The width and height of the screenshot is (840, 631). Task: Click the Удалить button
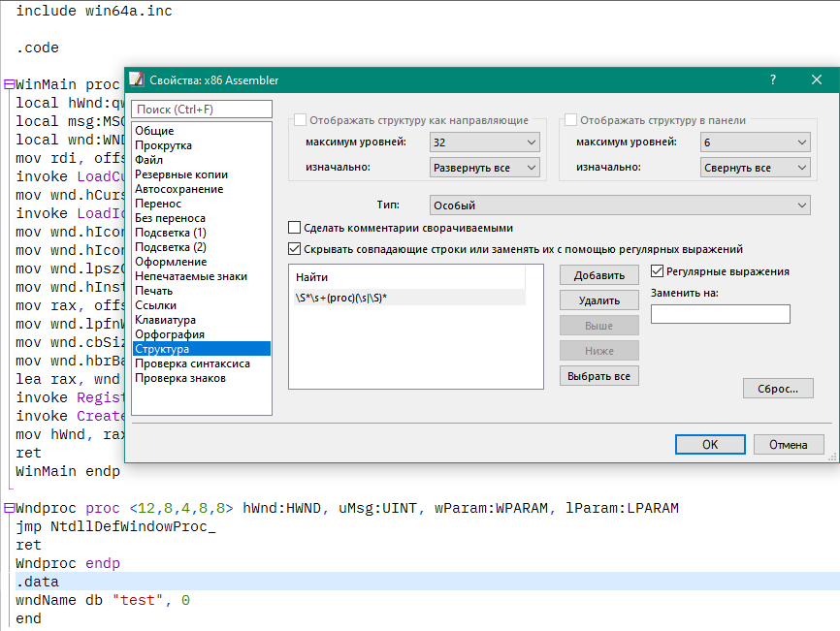598,300
